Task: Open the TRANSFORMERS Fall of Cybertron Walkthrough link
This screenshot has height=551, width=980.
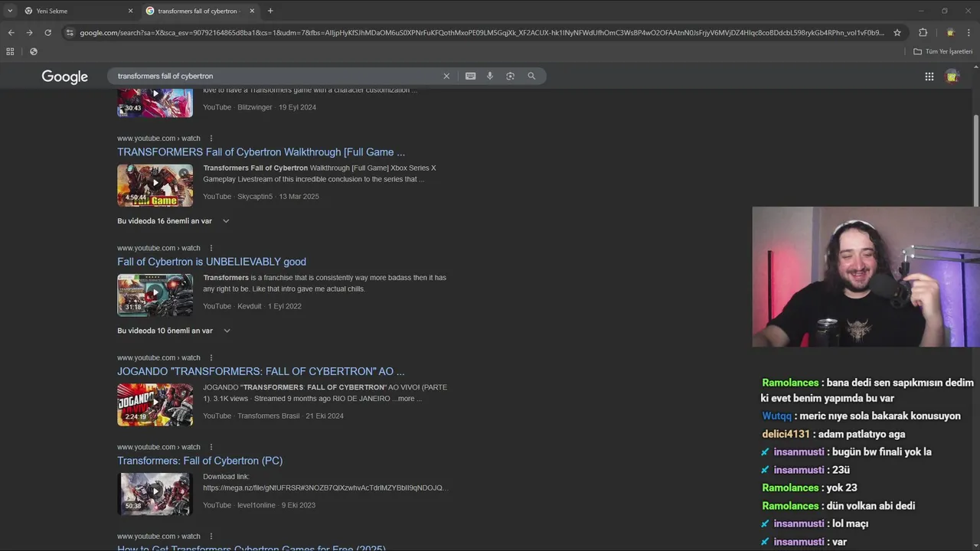Action: (261, 152)
